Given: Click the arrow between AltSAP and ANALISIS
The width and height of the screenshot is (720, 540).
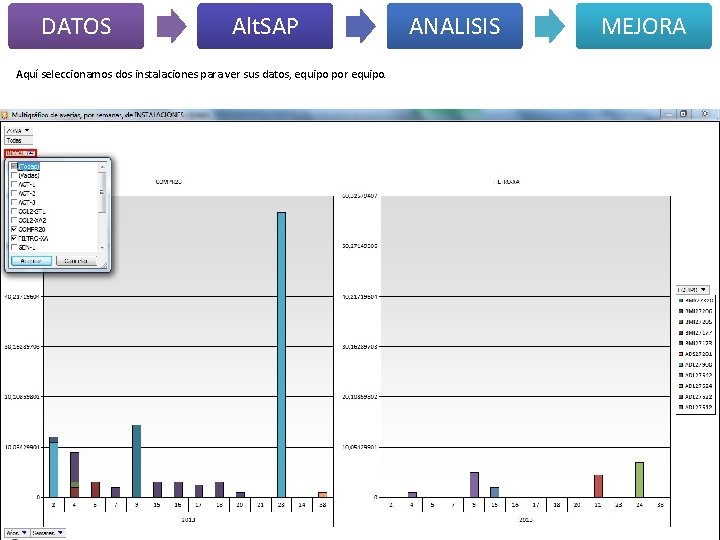Looking at the screenshot, I should (x=360, y=26).
